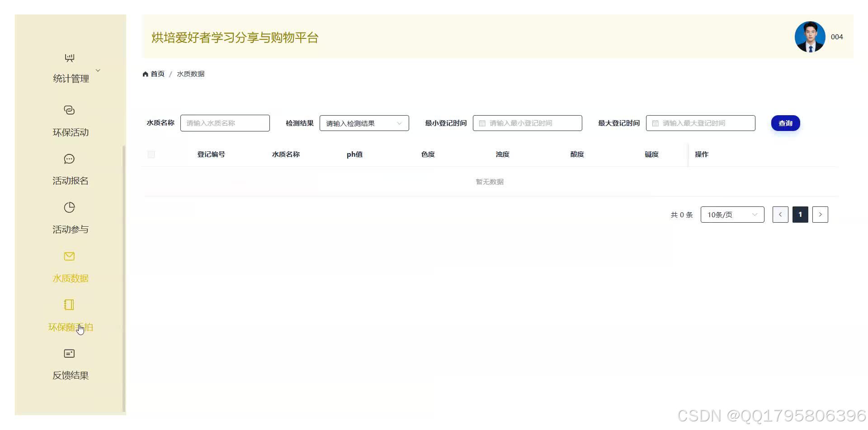Expand the 统计管理 submenu chevron
Viewport: 868px width, 430px height.
pos(98,70)
